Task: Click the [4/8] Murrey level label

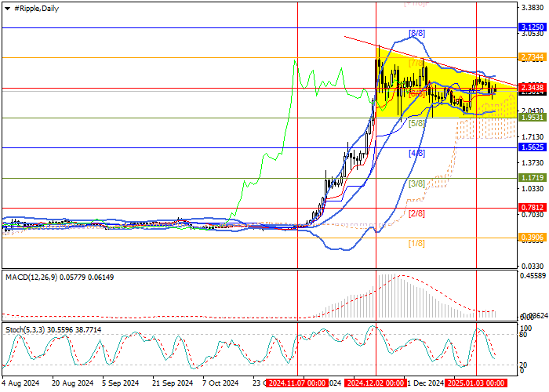Action: click(417, 154)
